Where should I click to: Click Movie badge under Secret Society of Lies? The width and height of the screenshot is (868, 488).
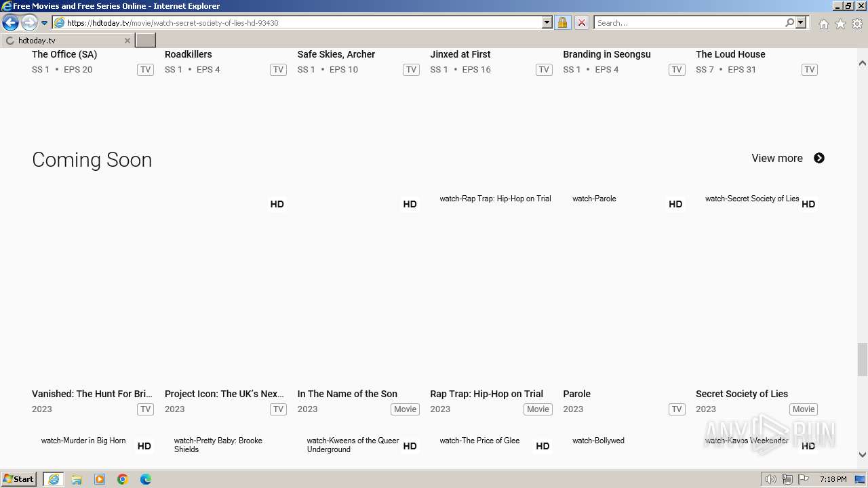click(x=804, y=409)
